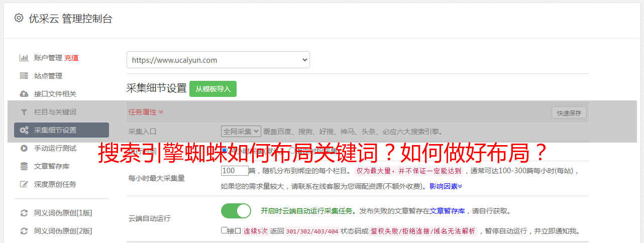The height and width of the screenshot is (243, 644).
Task: Select the 站点管理 server icon
Action: pyautogui.click(x=24, y=76)
